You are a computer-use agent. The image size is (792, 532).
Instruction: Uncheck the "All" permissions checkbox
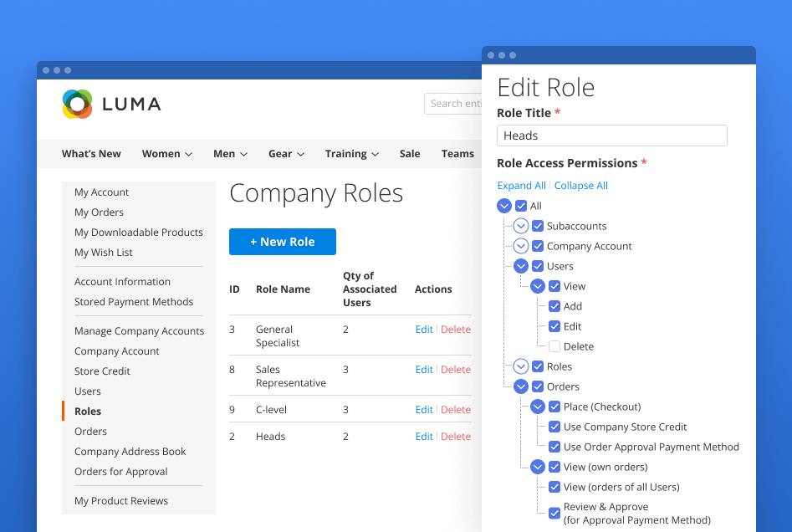coord(521,206)
